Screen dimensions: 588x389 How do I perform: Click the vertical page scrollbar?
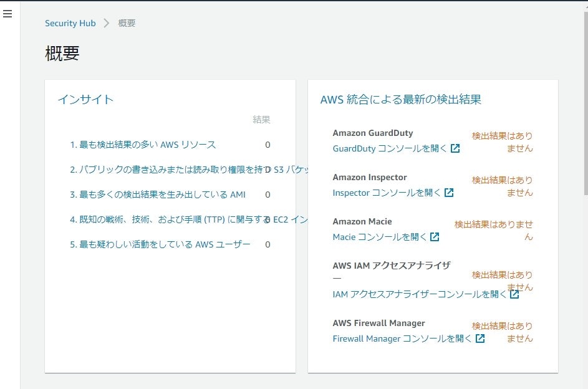point(586,103)
